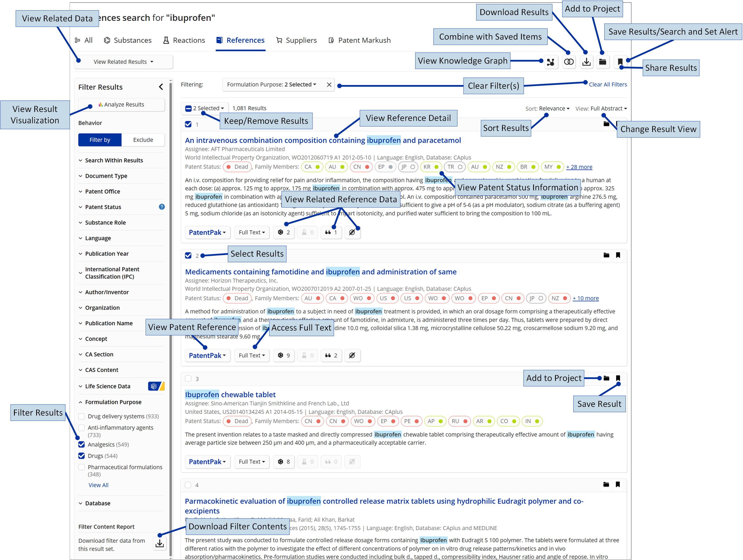743x560 pixels.
Task: Select result 3 checkbox
Action: [x=188, y=379]
